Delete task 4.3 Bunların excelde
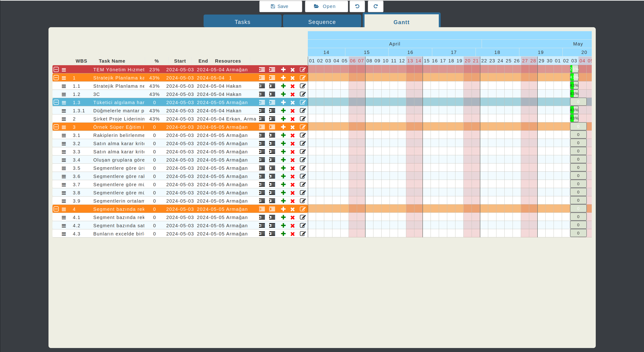The image size is (644, 352). click(x=293, y=234)
